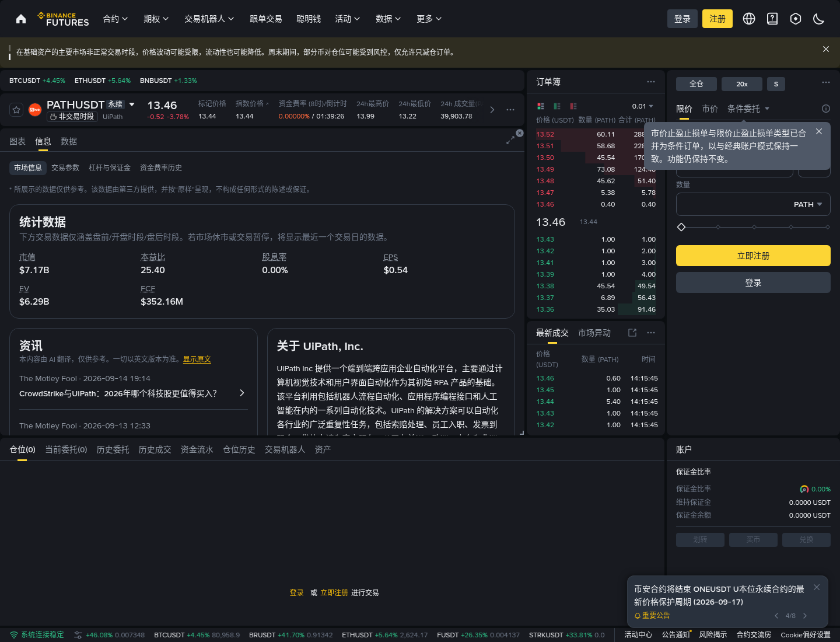Open recent trades three-dot menu
This screenshot has width=840, height=642.
click(651, 333)
